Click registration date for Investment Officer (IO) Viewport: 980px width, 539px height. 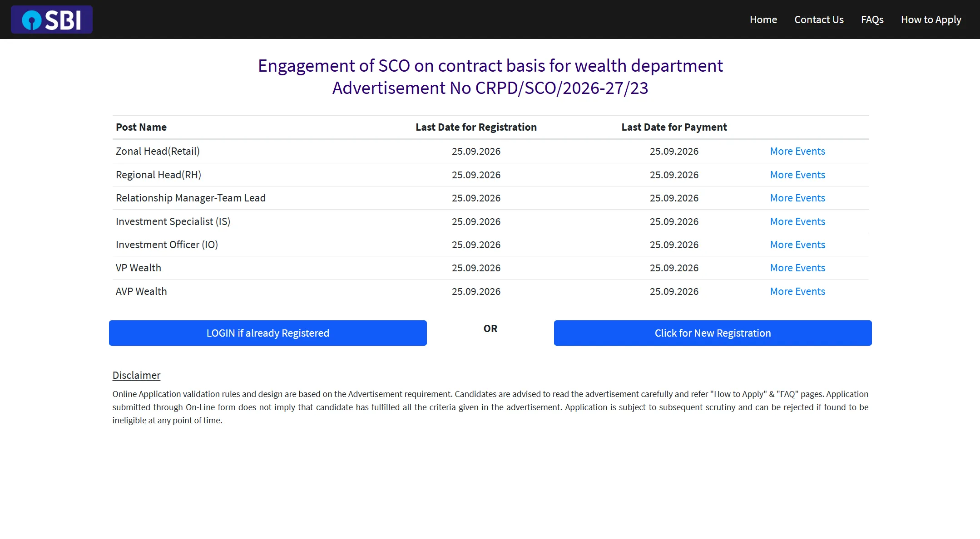(476, 245)
